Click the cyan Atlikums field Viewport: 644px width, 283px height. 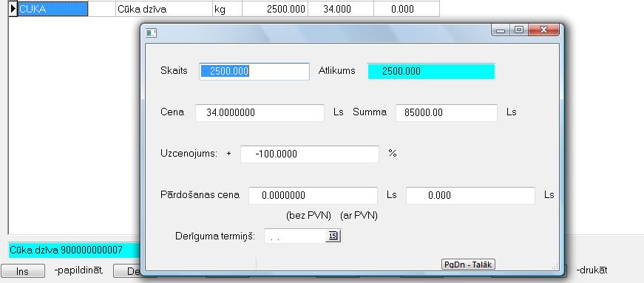(x=431, y=72)
